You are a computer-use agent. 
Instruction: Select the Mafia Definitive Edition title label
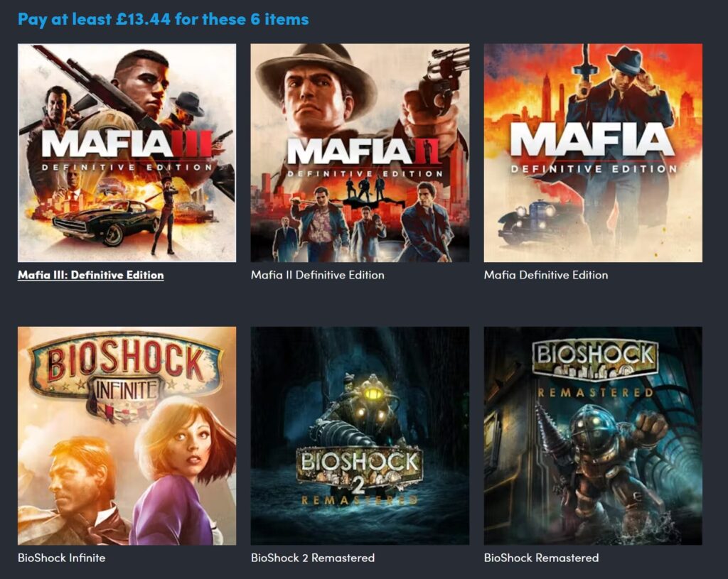point(546,275)
